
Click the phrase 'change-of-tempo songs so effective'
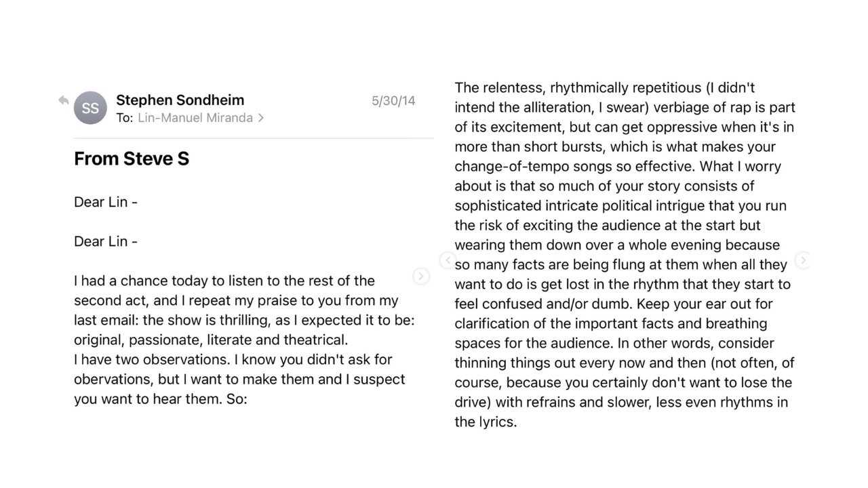(574, 167)
